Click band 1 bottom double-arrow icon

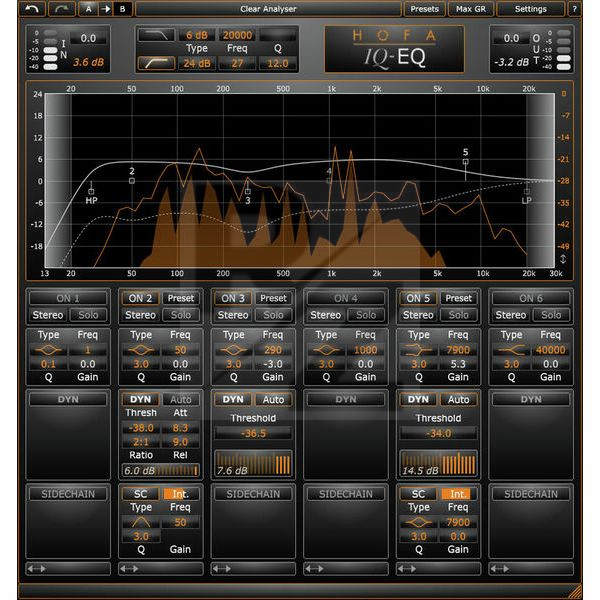pyautogui.click(x=37, y=569)
